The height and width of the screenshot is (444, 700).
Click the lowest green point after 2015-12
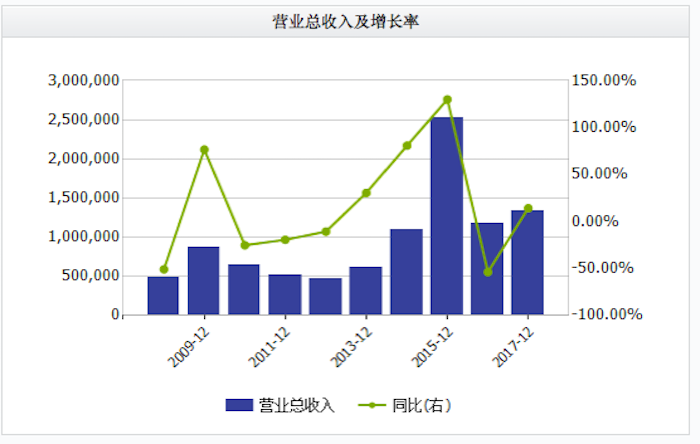coord(488,272)
